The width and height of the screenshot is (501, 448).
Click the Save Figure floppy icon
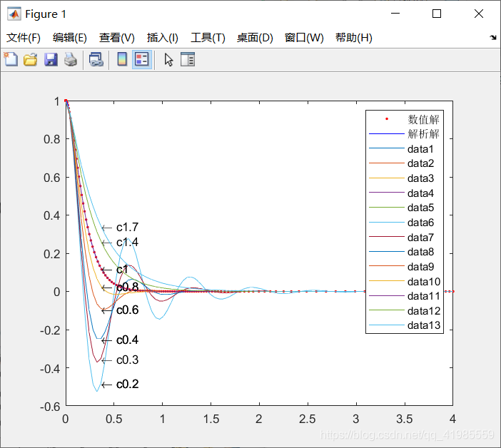click(x=51, y=59)
